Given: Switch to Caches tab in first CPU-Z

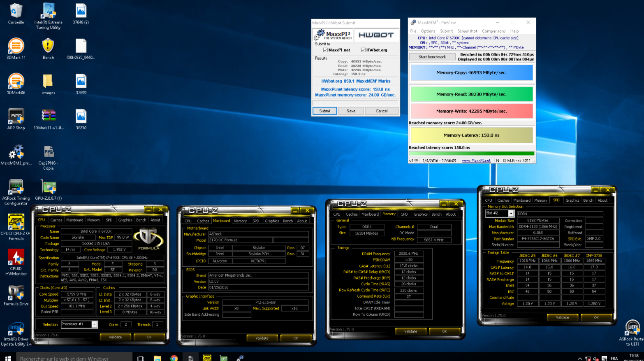Looking at the screenshot, I should pyautogui.click(x=56, y=220).
